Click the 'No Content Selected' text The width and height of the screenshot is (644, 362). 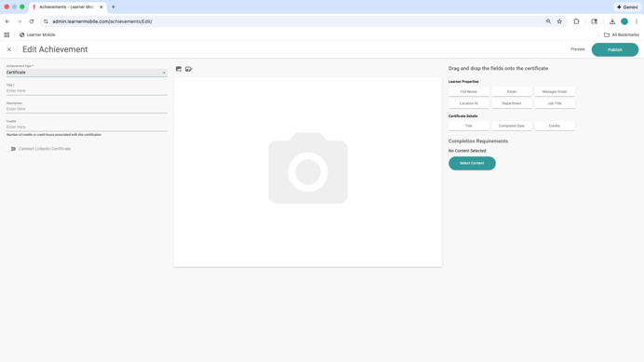pos(467,151)
